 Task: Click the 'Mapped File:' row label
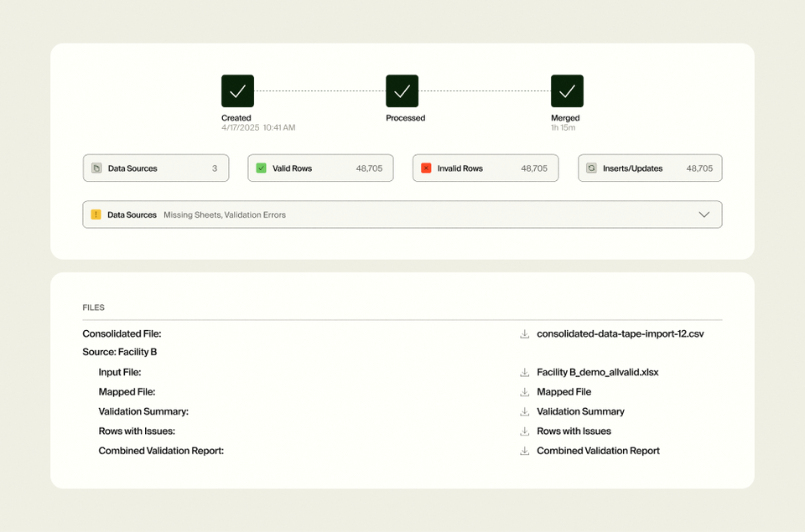pyautogui.click(x=127, y=392)
